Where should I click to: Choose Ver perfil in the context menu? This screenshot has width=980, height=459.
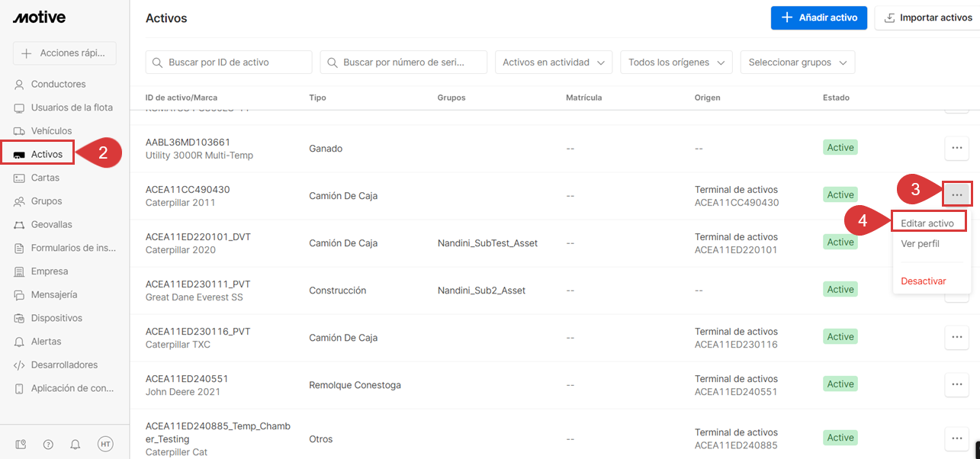pos(920,244)
